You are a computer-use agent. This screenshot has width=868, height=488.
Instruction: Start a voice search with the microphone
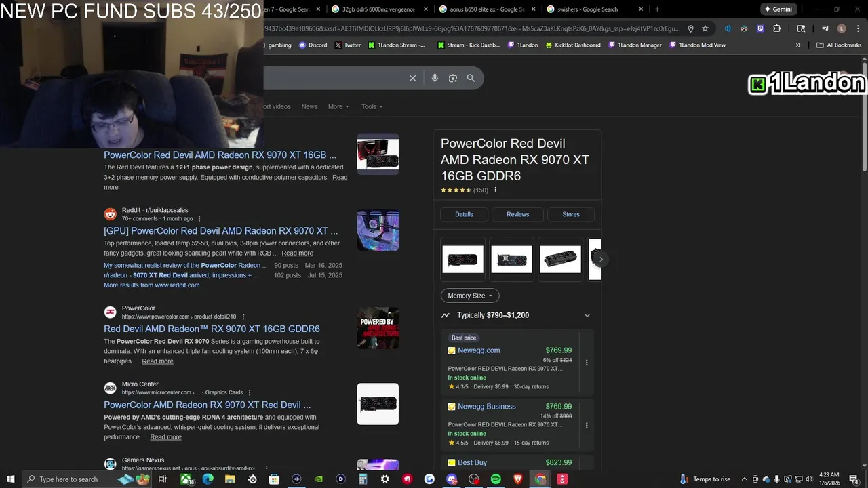tap(435, 78)
